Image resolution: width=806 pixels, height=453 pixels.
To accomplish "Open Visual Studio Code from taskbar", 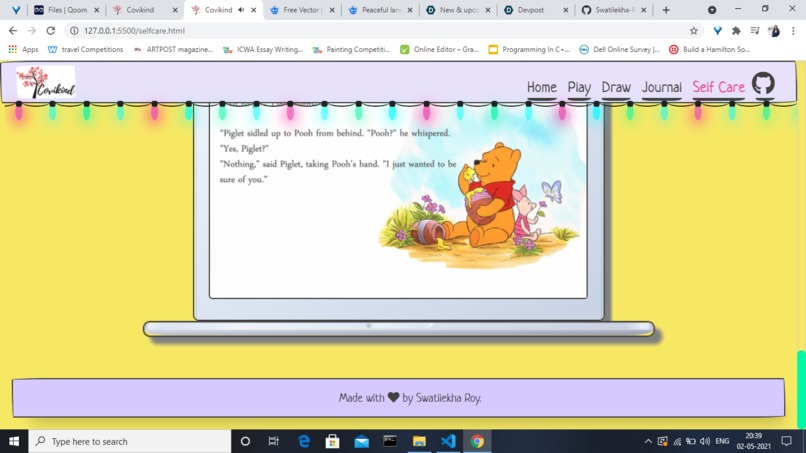I will click(x=448, y=441).
